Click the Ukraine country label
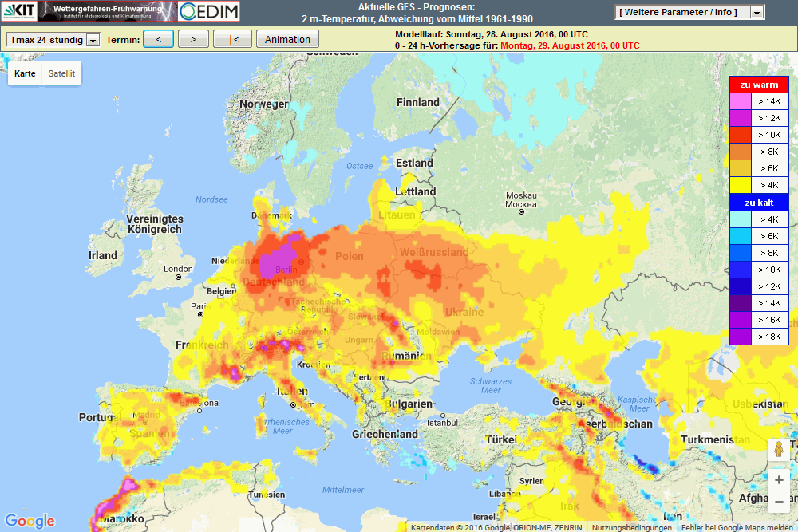Image resolution: width=798 pixels, height=532 pixels. pyautogui.click(x=464, y=312)
